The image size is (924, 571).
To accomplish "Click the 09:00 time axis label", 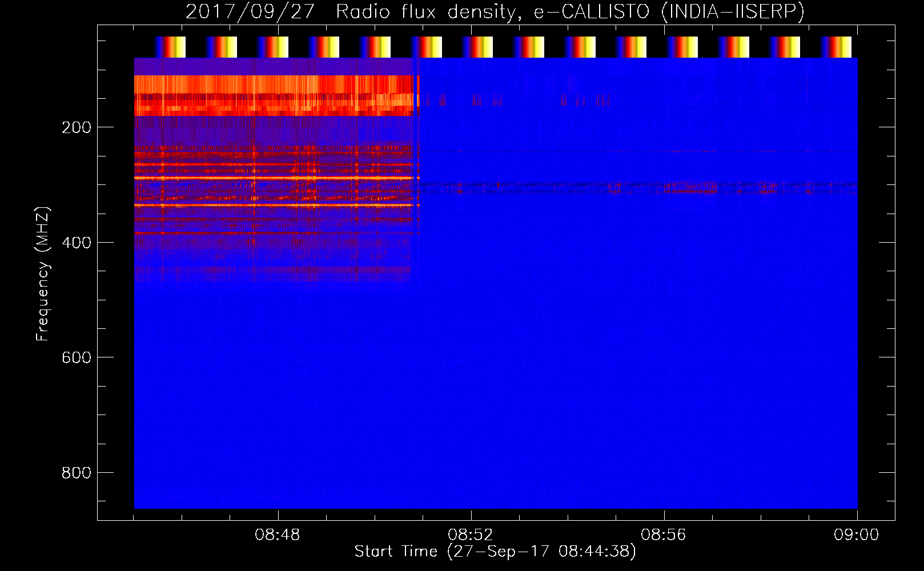I will pyautogui.click(x=857, y=535).
